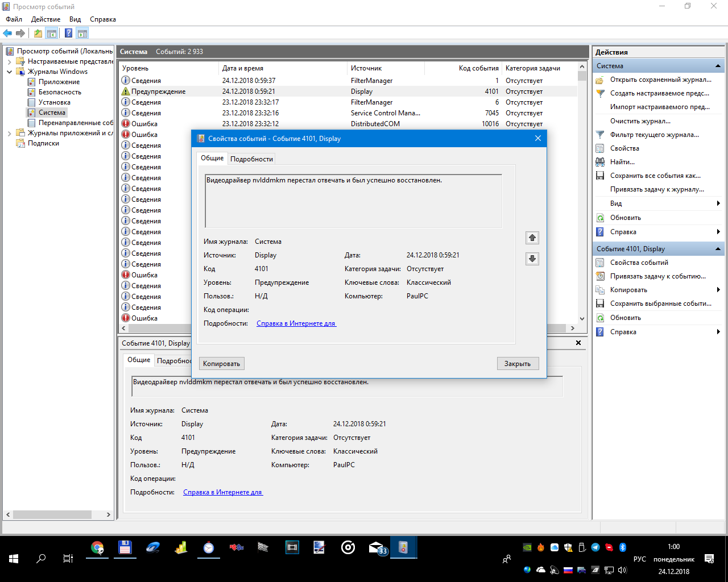
Task: Open Chrome from the taskbar
Action: click(97, 547)
